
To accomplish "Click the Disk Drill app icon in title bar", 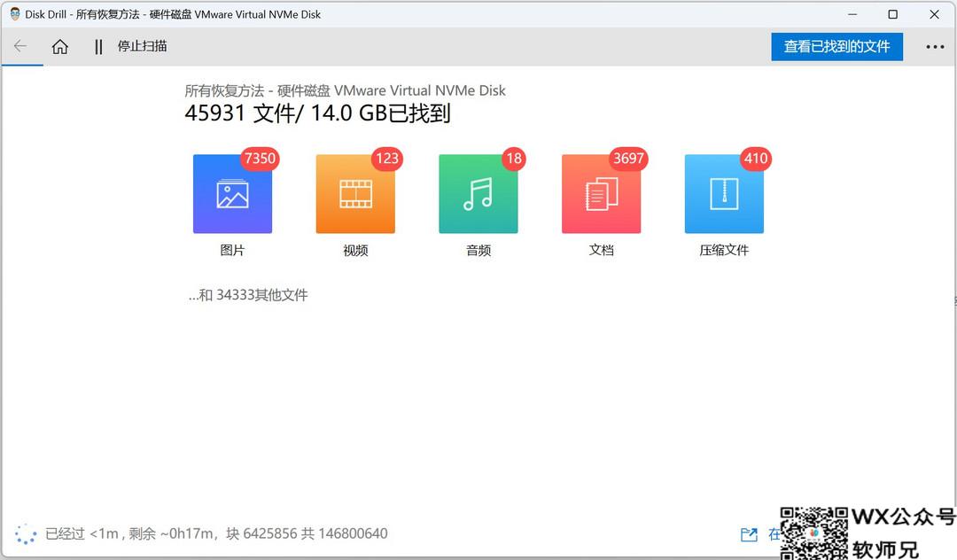I will 15,14.
